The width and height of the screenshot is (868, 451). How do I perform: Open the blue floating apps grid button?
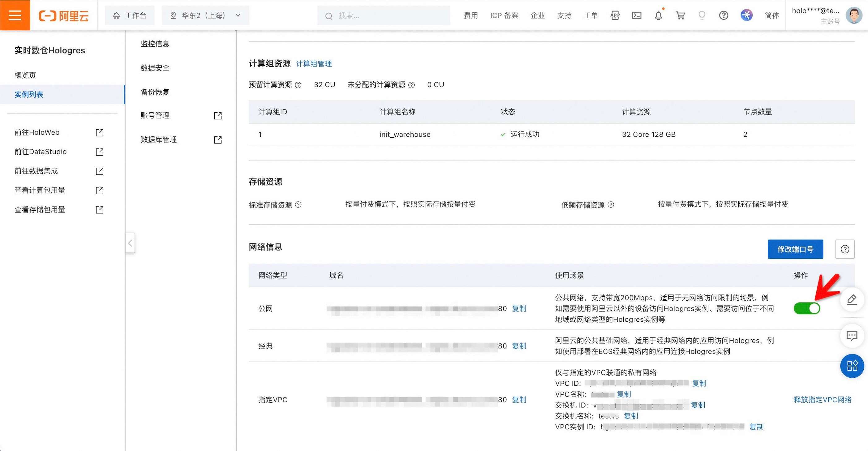[852, 366]
